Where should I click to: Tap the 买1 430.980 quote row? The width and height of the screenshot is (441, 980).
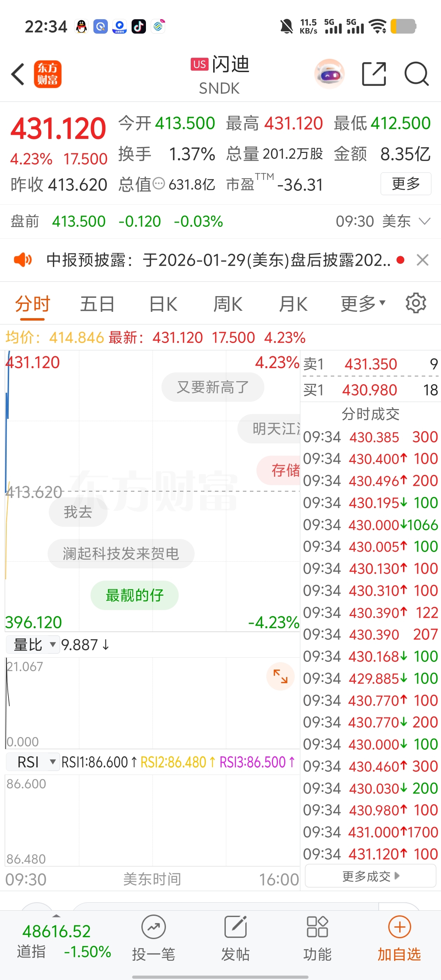pos(371,390)
